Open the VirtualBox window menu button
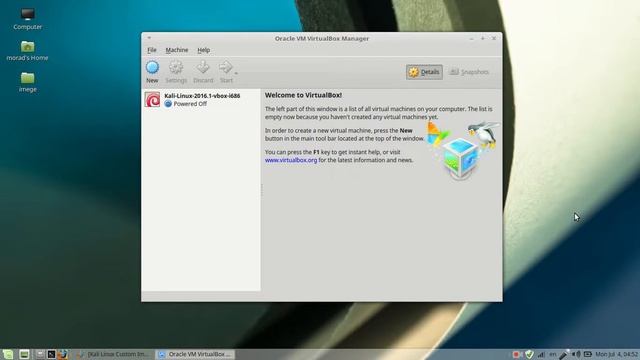640x360 pixels. 149,38
